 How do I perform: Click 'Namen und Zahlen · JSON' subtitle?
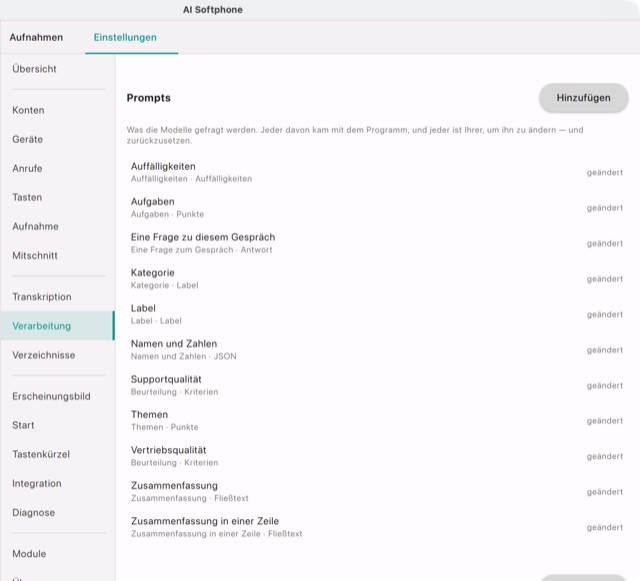[x=184, y=356]
